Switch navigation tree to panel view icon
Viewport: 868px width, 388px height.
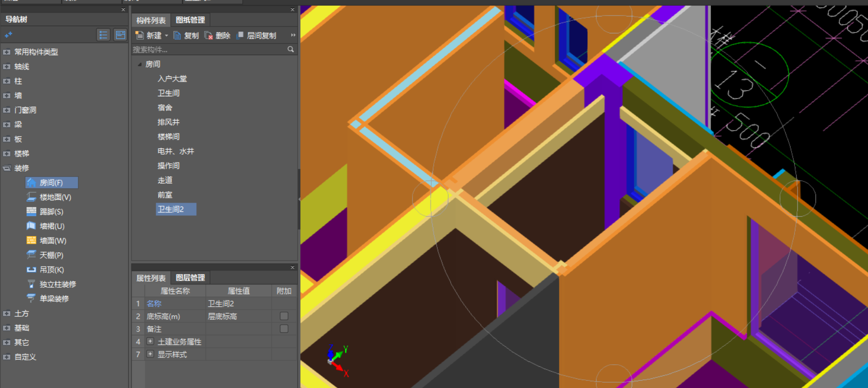120,35
